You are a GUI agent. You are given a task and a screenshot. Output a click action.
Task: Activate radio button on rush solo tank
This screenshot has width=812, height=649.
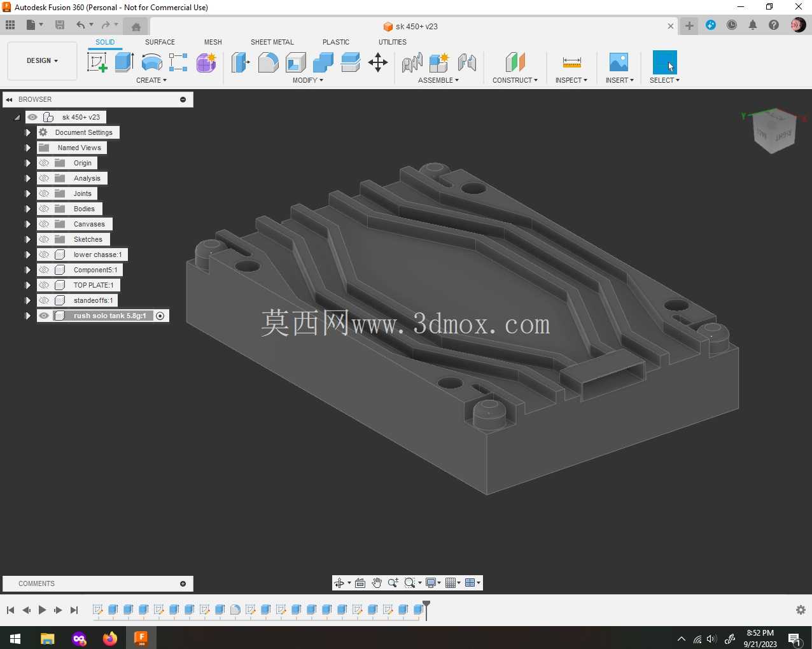pos(160,316)
